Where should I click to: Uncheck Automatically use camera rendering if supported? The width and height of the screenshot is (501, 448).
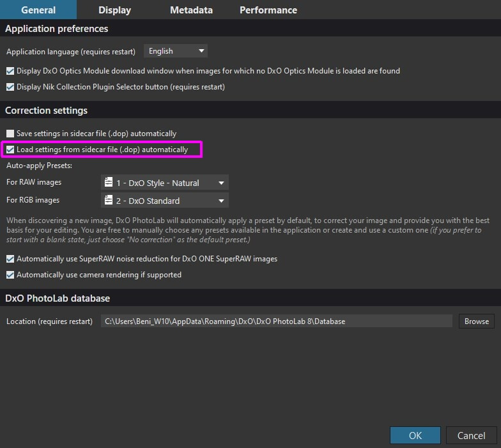click(x=10, y=275)
